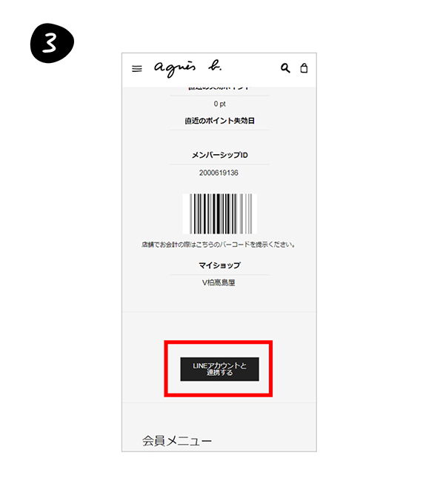
Task: Click the マイショップ heading
Action: [220, 265]
